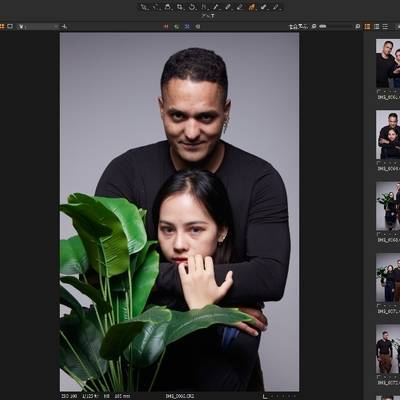Viewport: 400px width, 400px height.
Task: Click the green icon in viewer toolbar
Action: point(177,26)
